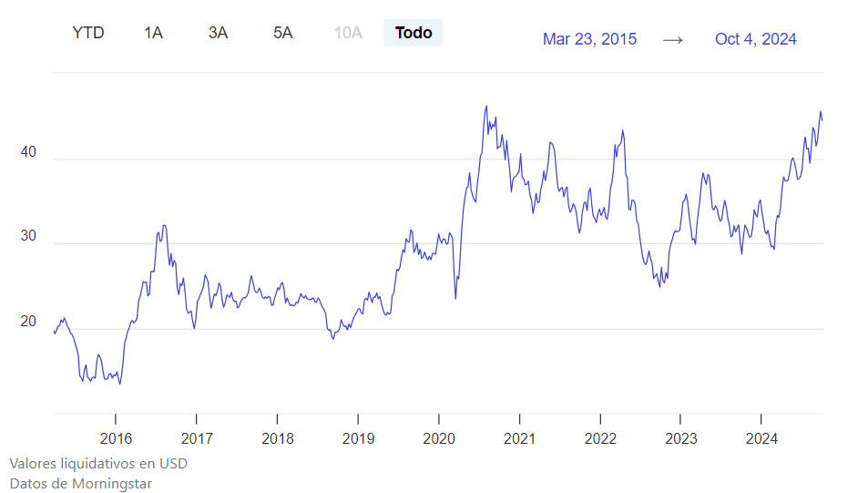Click the "Valores liquidativos en USD" note

98,464
